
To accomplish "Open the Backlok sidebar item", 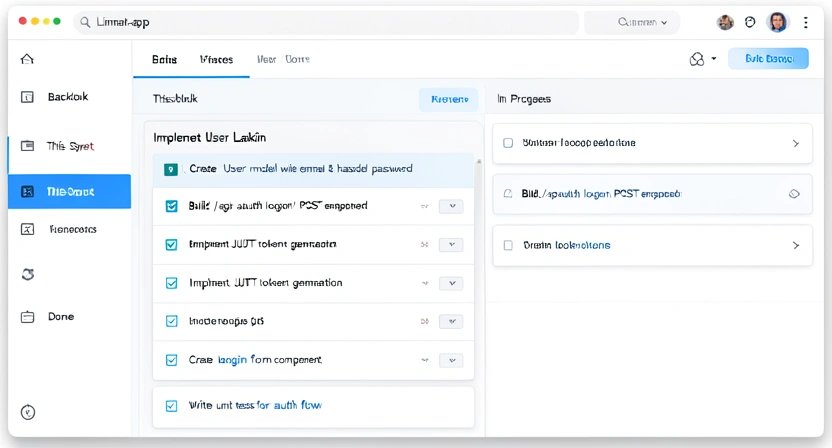I will coord(69,97).
